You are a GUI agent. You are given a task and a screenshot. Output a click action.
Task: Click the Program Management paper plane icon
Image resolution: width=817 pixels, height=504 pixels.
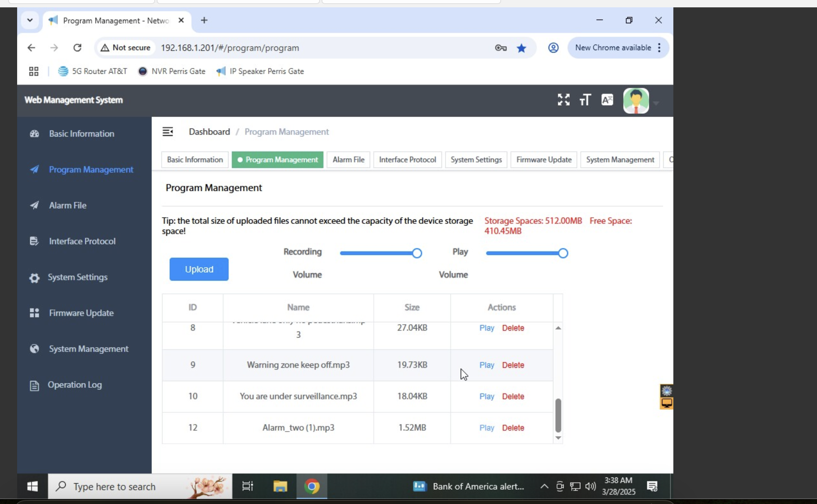34,169
